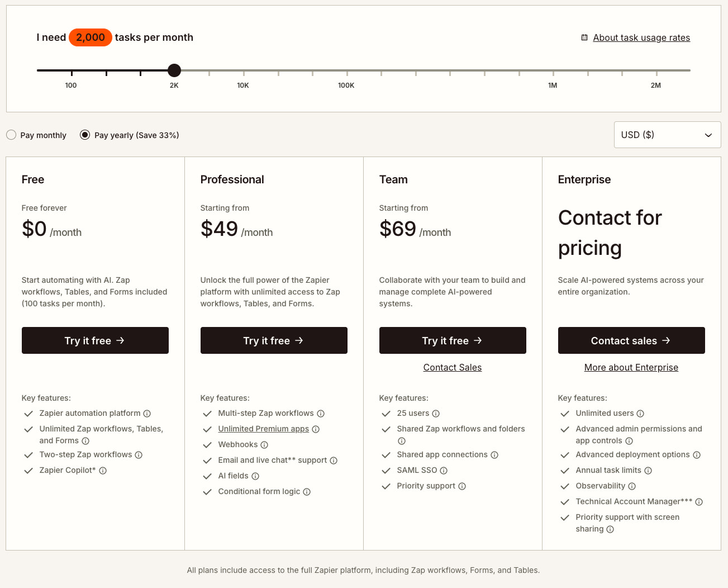Show info for Webhooks feature
The image size is (728, 588).
pyautogui.click(x=264, y=445)
